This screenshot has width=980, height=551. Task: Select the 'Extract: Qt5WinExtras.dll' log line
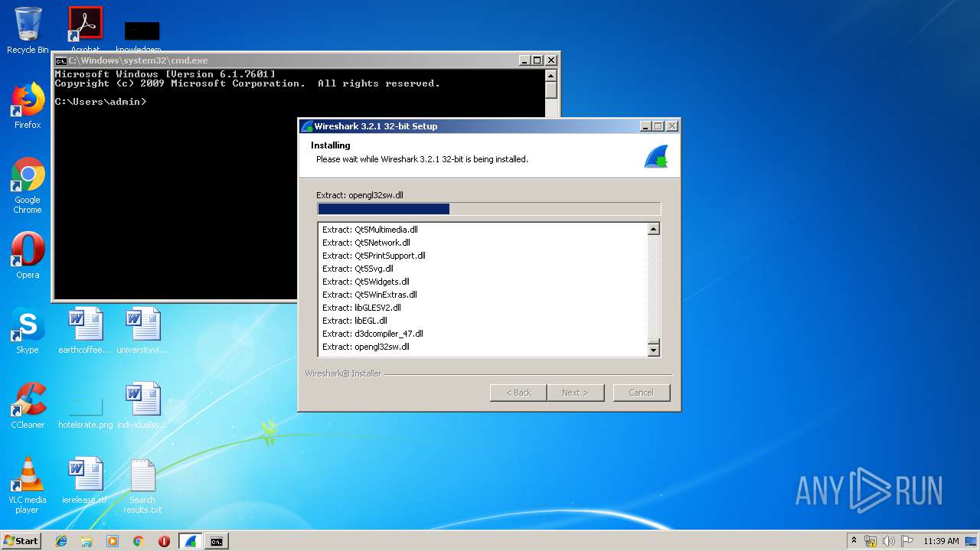pos(370,295)
